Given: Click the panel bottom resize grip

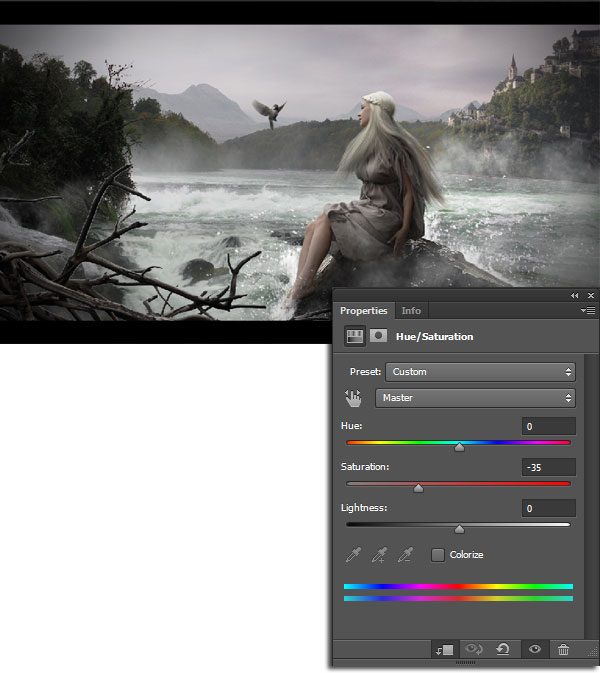Looking at the screenshot, I should 465,663.
